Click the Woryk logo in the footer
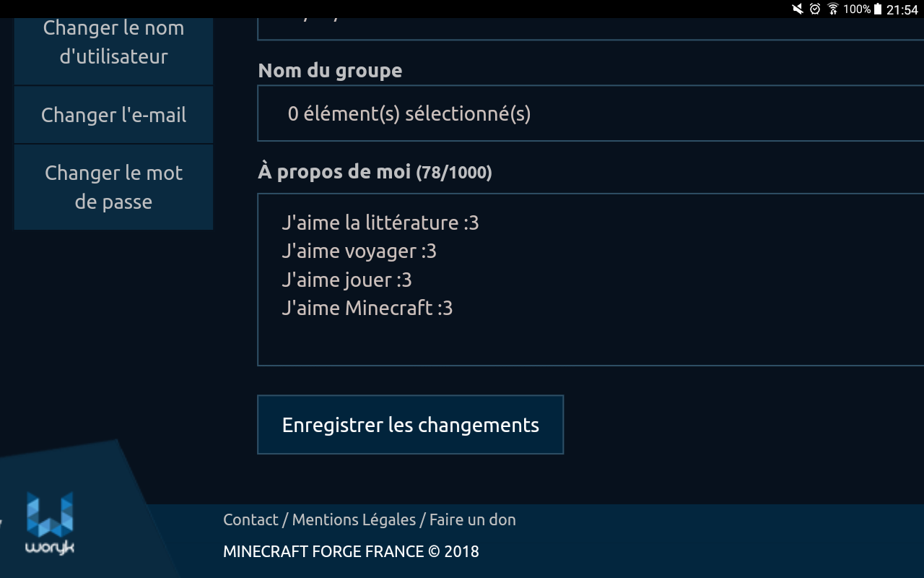924x578 pixels. [x=49, y=520]
